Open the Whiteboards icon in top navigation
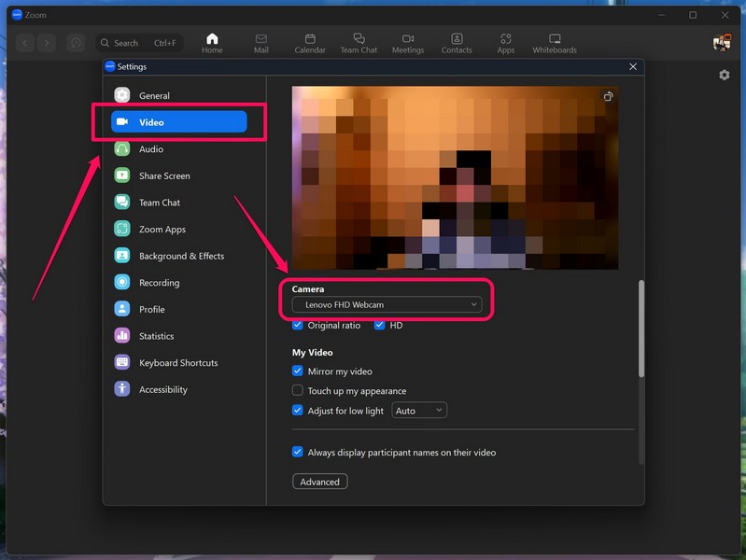The width and height of the screenshot is (746, 560). [x=554, y=43]
